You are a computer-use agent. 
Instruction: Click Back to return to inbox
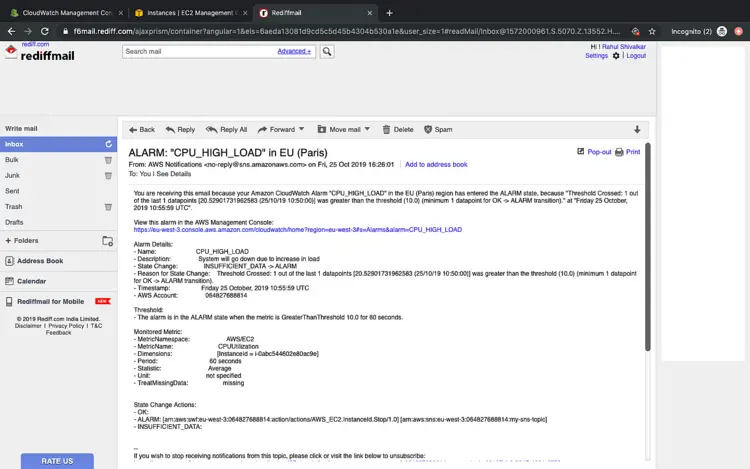142,130
